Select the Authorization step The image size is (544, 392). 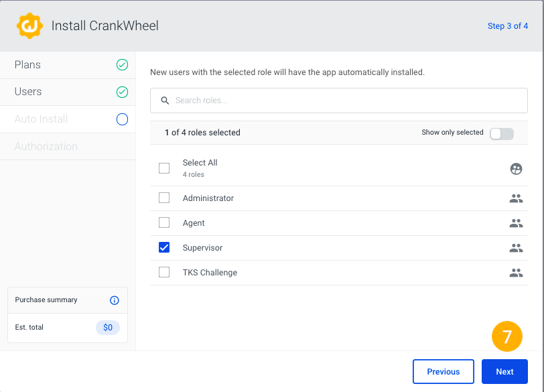point(68,147)
